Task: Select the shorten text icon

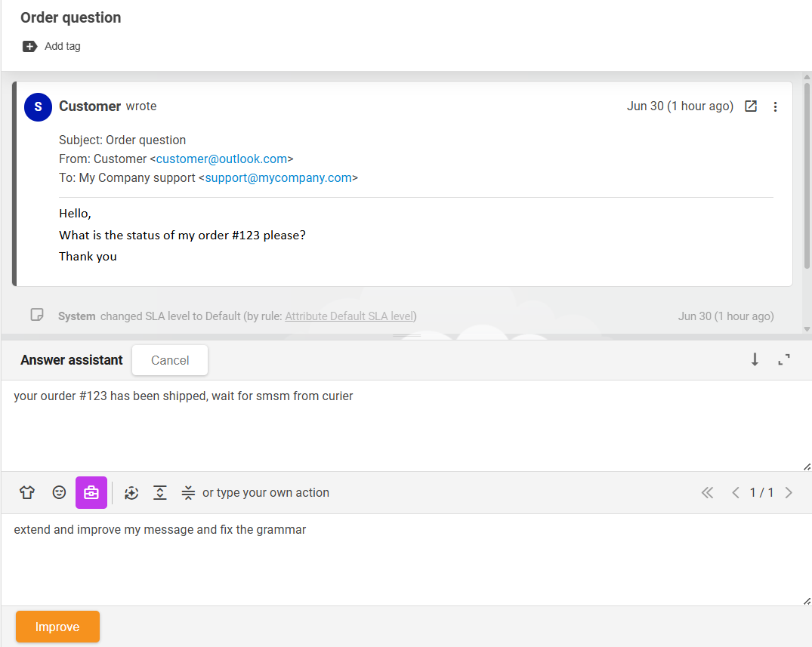Action: coord(188,492)
